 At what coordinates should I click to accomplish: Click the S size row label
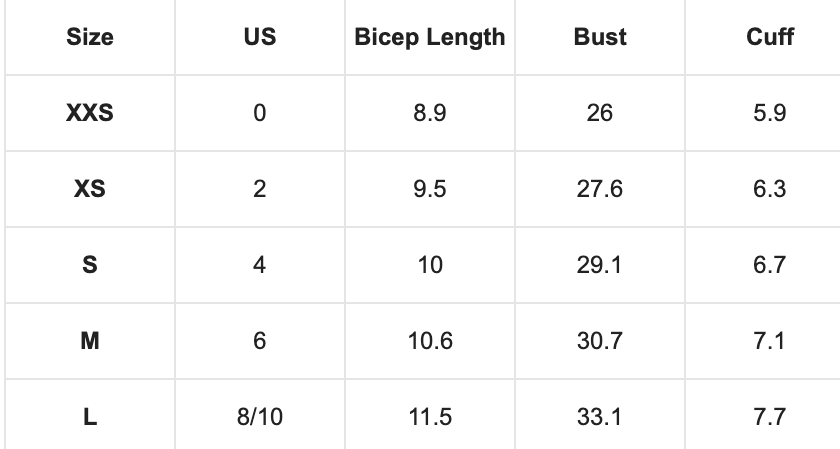[x=90, y=265]
